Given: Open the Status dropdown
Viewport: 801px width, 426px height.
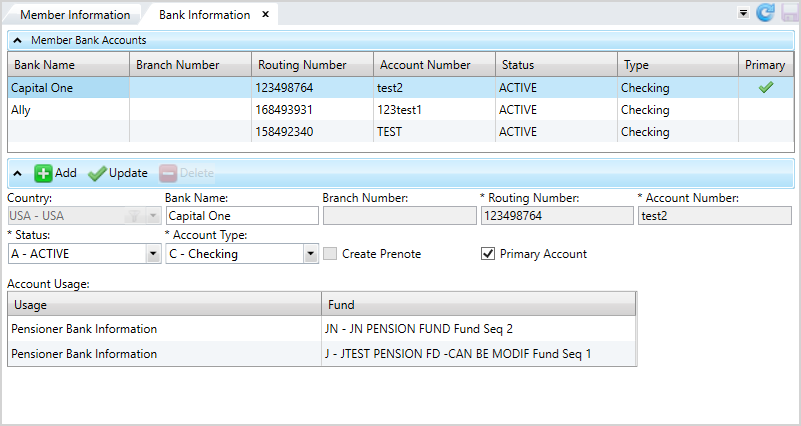Looking at the screenshot, I should 152,254.
